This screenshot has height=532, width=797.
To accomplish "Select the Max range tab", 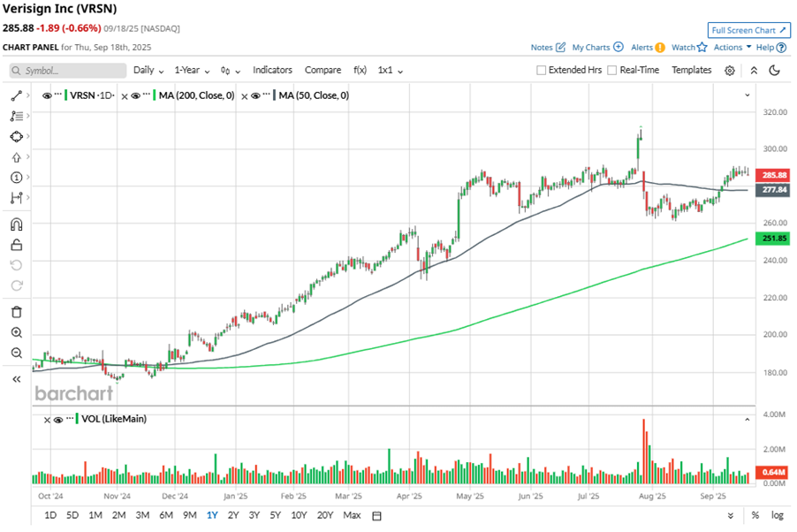I will tap(352, 515).
